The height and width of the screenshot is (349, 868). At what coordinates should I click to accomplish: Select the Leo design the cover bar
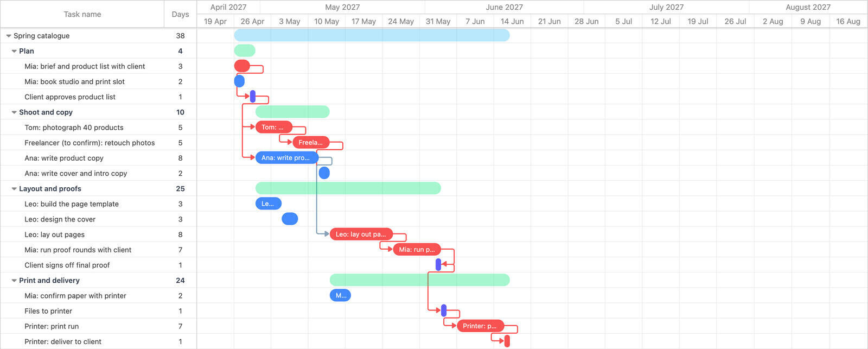coord(290,219)
